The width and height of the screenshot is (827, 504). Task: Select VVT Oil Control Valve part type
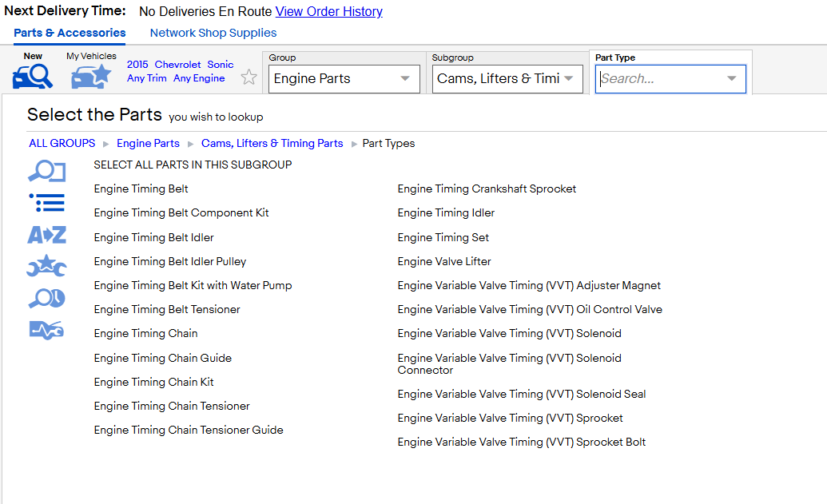(530, 309)
